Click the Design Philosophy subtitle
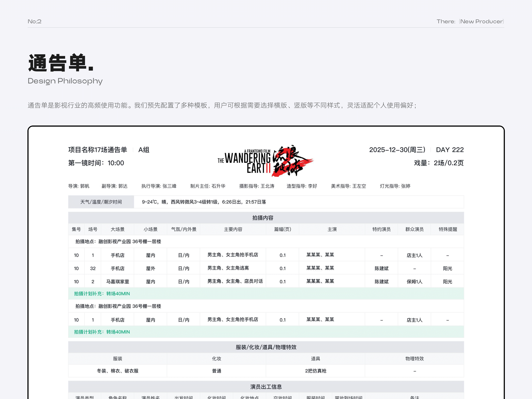Viewport: 532px width, 399px height. 65,81
